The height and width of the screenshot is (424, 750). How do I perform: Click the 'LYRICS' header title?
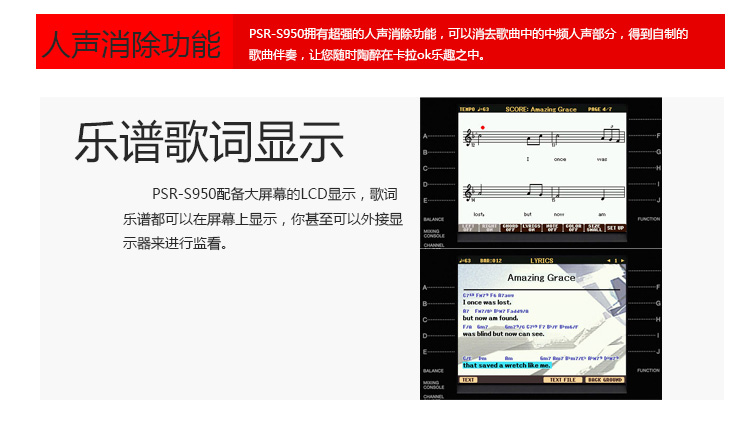541,260
